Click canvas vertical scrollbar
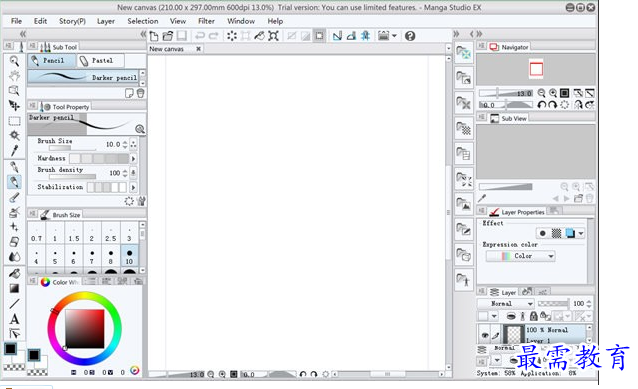 coord(448,212)
